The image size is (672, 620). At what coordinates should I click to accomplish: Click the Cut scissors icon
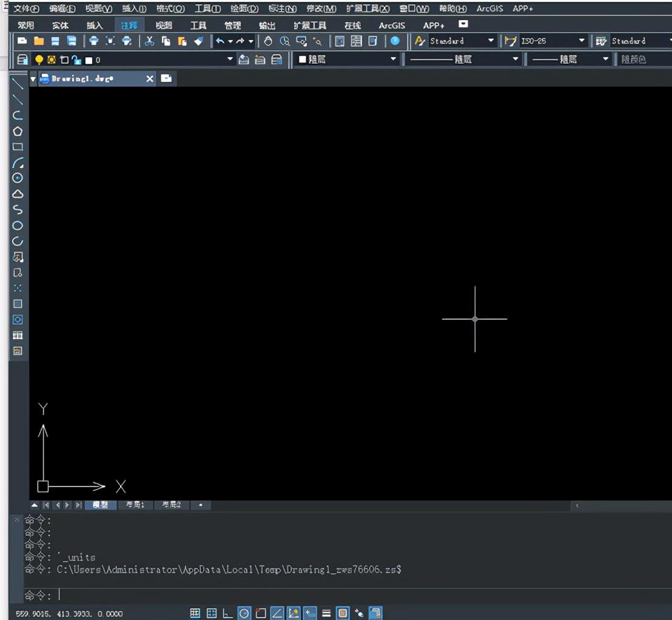pyautogui.click(x=149, y=41)
